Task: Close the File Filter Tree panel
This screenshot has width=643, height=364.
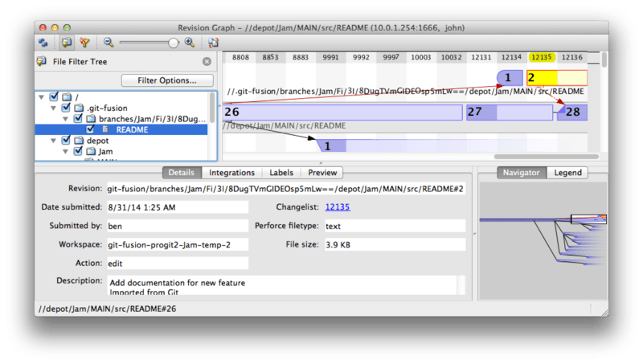Action: pos(207,61)
